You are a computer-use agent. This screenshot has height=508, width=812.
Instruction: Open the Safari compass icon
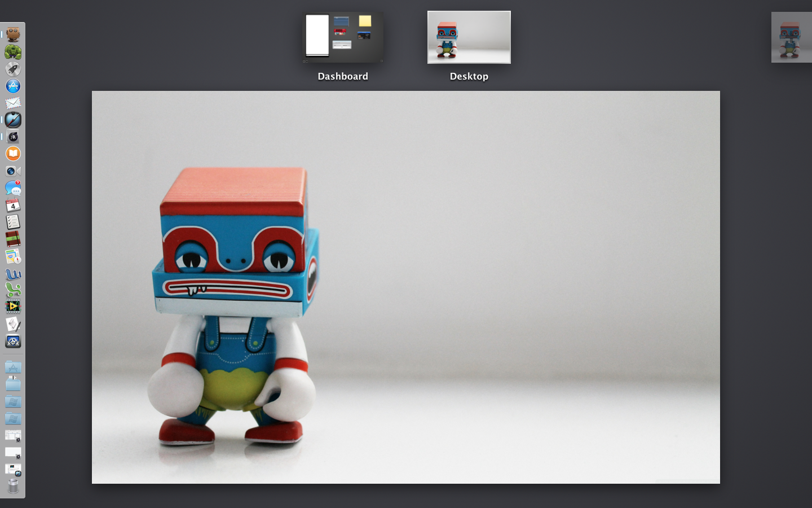(x=13, y=120)
